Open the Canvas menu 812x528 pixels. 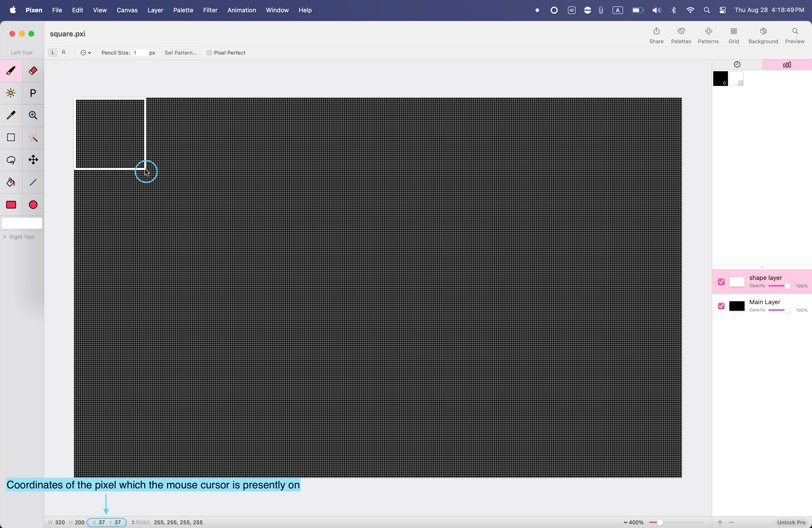pyautogui.click(x=127, y=10)
